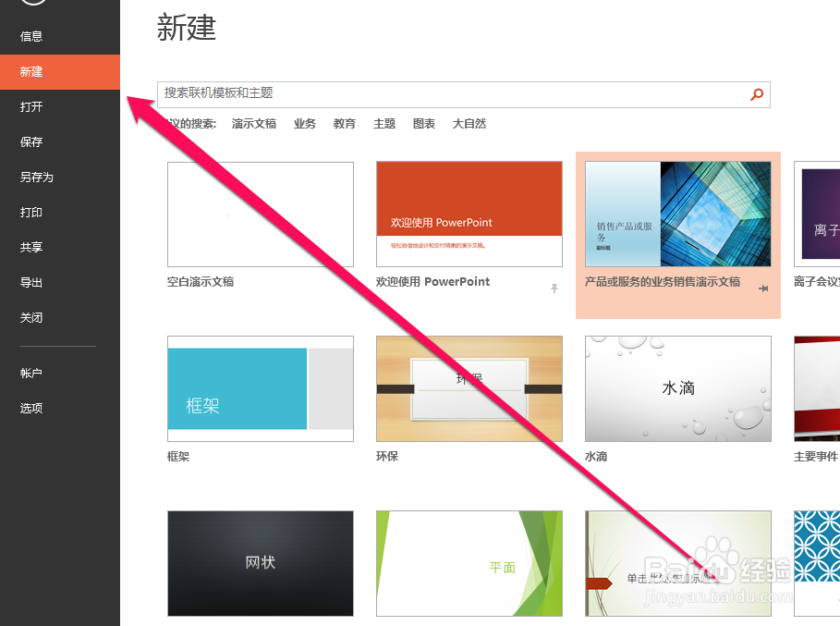Screen dimensions: 840x626
Task: Click the 框架 caption below thumbnail
Action: click(x=178, y=457)
